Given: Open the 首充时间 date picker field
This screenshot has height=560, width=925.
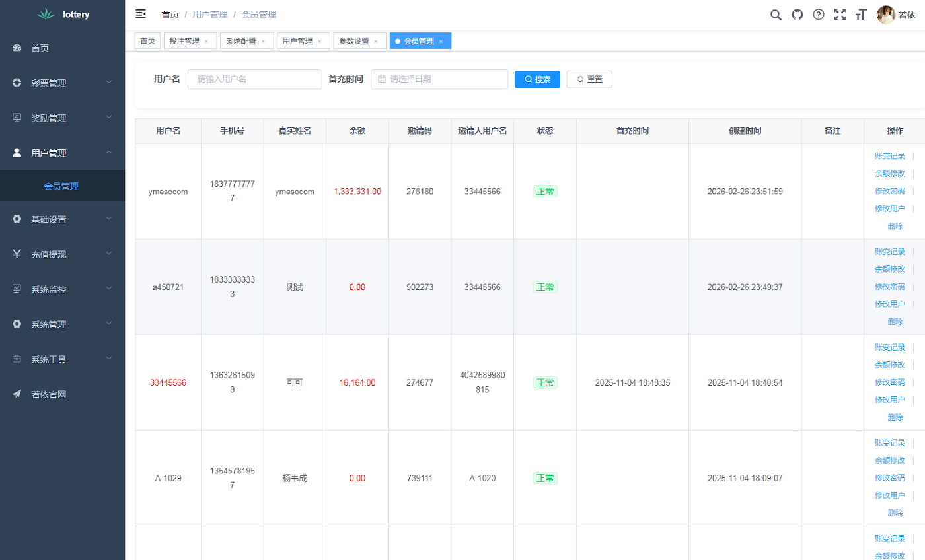Looking at the screenshot, I should (x=439, y=79).
